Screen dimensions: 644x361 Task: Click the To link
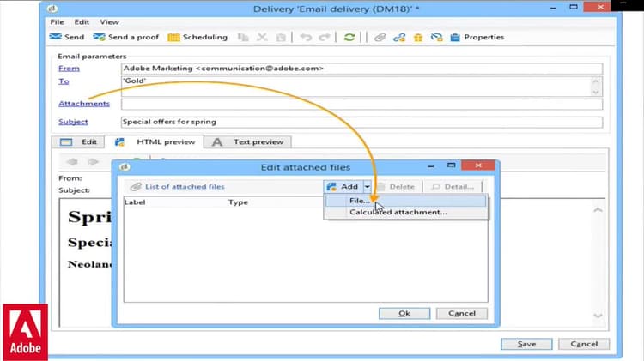[64, 81]
